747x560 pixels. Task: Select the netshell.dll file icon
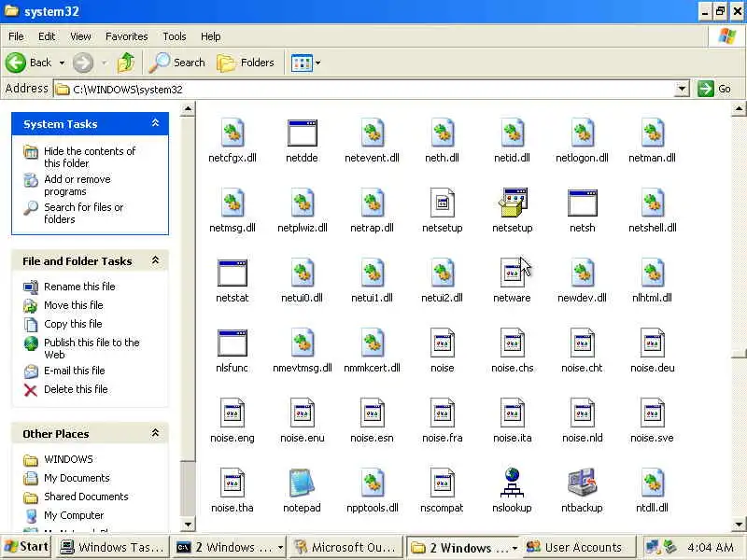(652, 203)
